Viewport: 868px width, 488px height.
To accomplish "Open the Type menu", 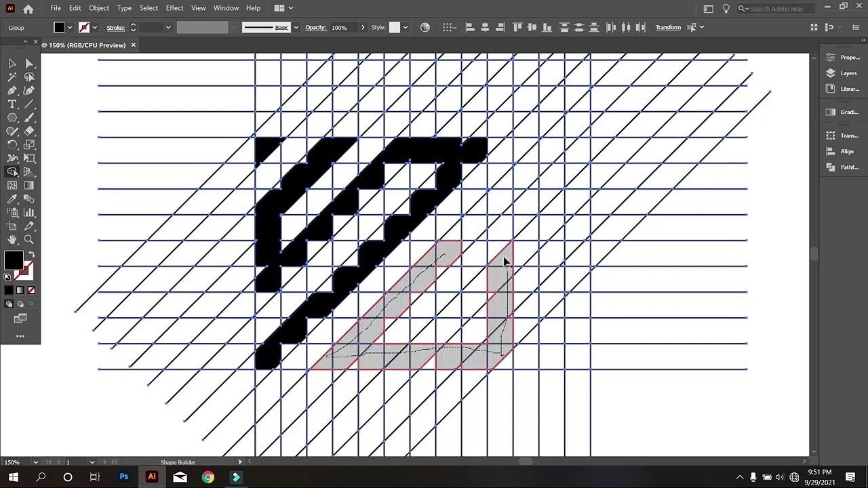I will pos(124,8).
